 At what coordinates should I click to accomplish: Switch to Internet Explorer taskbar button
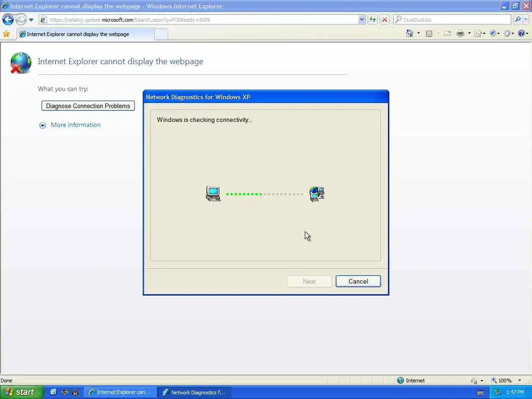[x=121, y=392]
